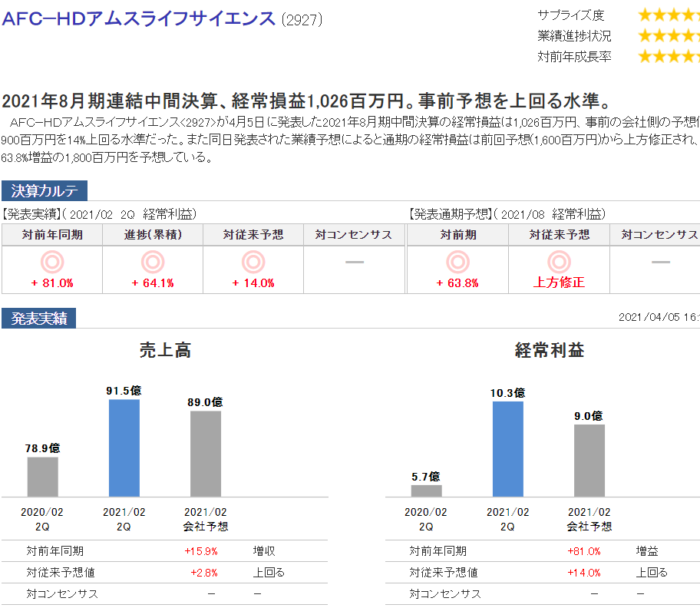Click double-circle icon above +14.0% in 決算カルテ
The image size is (700, 608).
253,262
